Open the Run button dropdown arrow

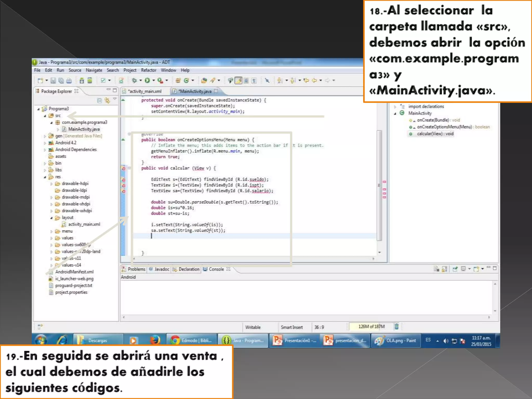(154, 81)
